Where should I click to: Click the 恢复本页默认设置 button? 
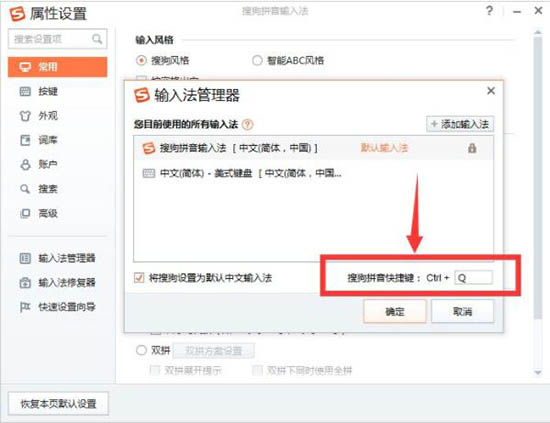58,404
